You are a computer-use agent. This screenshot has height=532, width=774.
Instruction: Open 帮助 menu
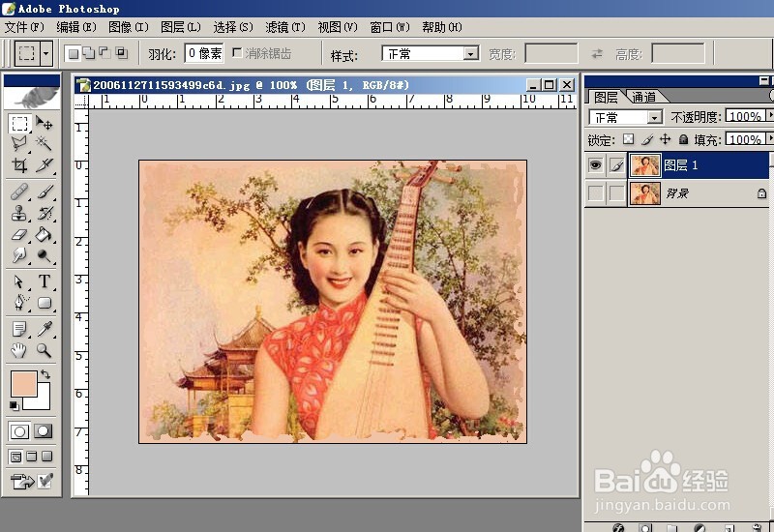tap(442, 27)
